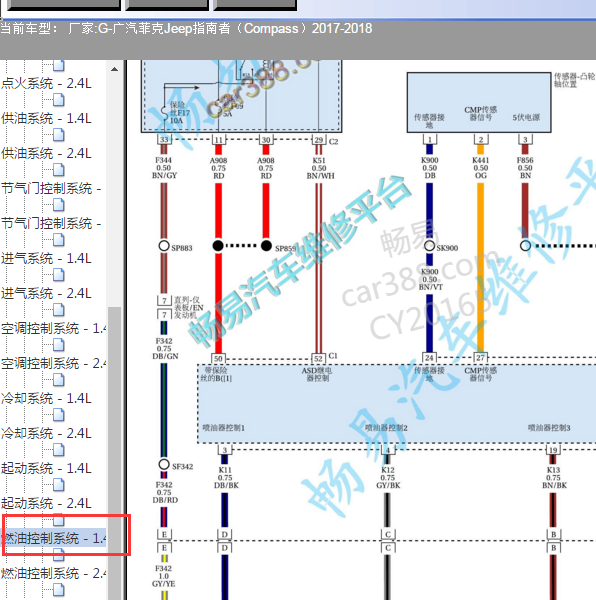This screenshot has height=600, width=596.
Task: Click the 喷油器控制2 label
Action: 386,427
